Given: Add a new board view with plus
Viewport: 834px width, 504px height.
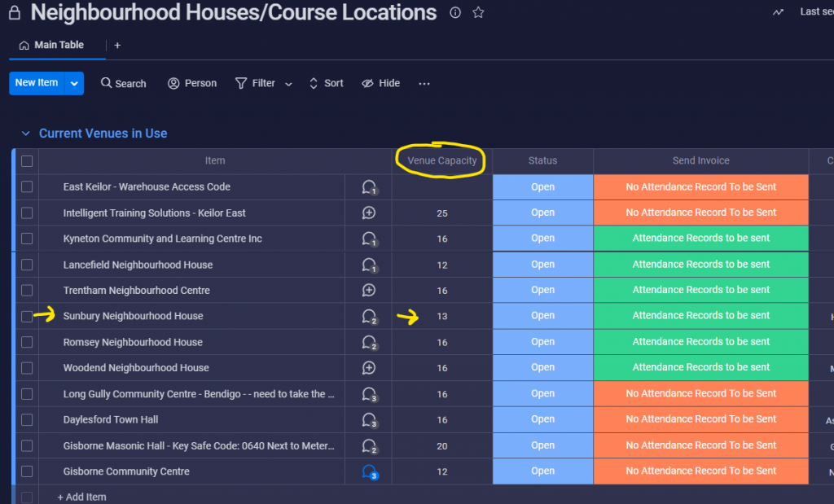Looking at the screenshot, I should click(x=117, y=46).
